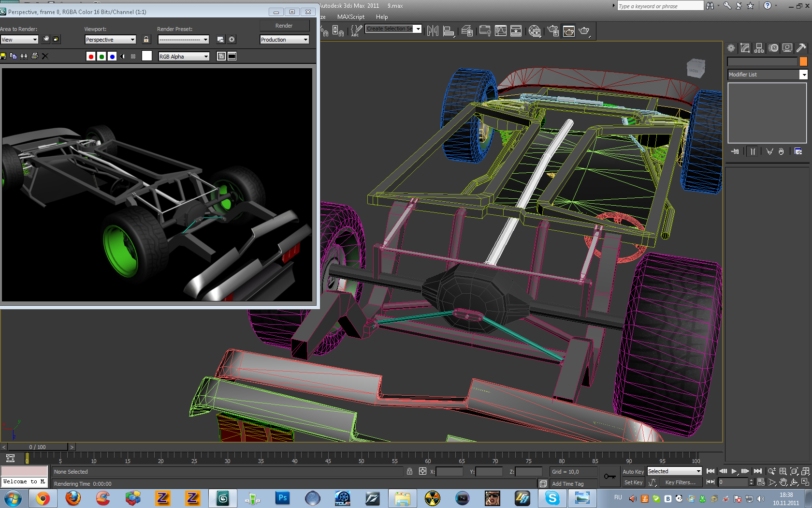Click the Auto Key button
The image size is (812, 508).
pos(633,472)
